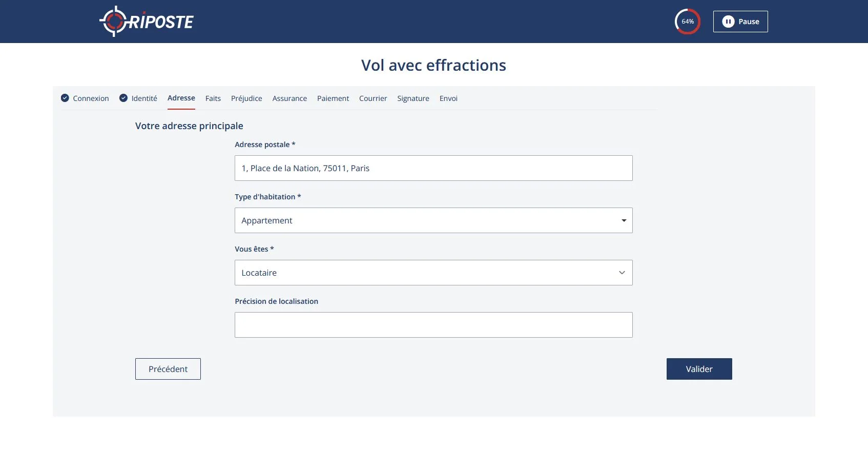Open the Courrier step tab
This screenshot has width=868, height=454.
tap(373, 98)
